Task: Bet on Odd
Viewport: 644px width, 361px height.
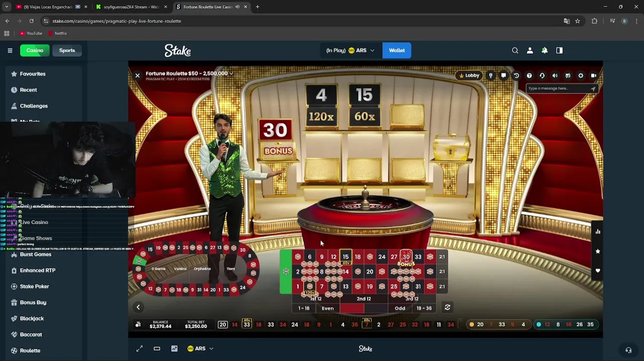Action: click(x=400, y=308)
